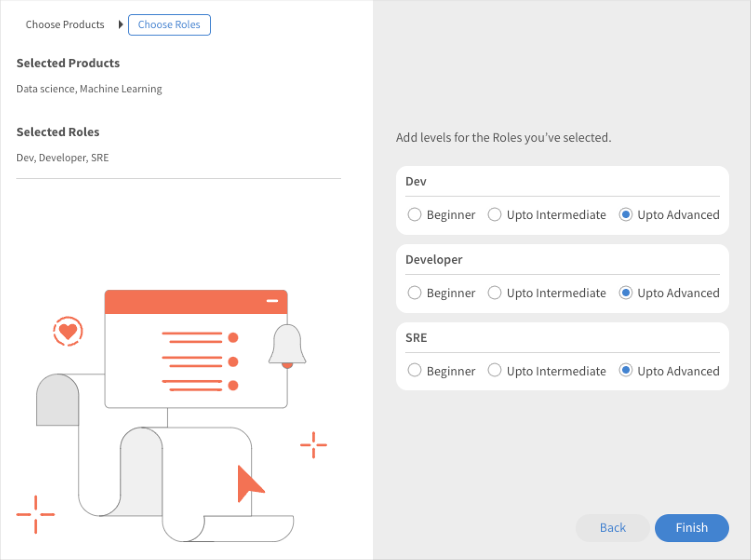Choose Upto Intermediate for SRE role
This screenshot has height=560, width=751.
(x=495, y=371)
